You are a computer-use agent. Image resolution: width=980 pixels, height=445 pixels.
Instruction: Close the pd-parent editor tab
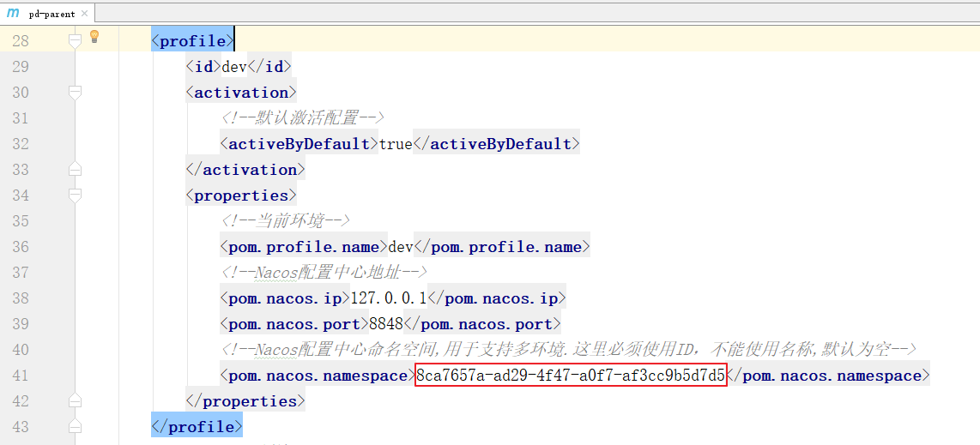click(x=83, y=14)
